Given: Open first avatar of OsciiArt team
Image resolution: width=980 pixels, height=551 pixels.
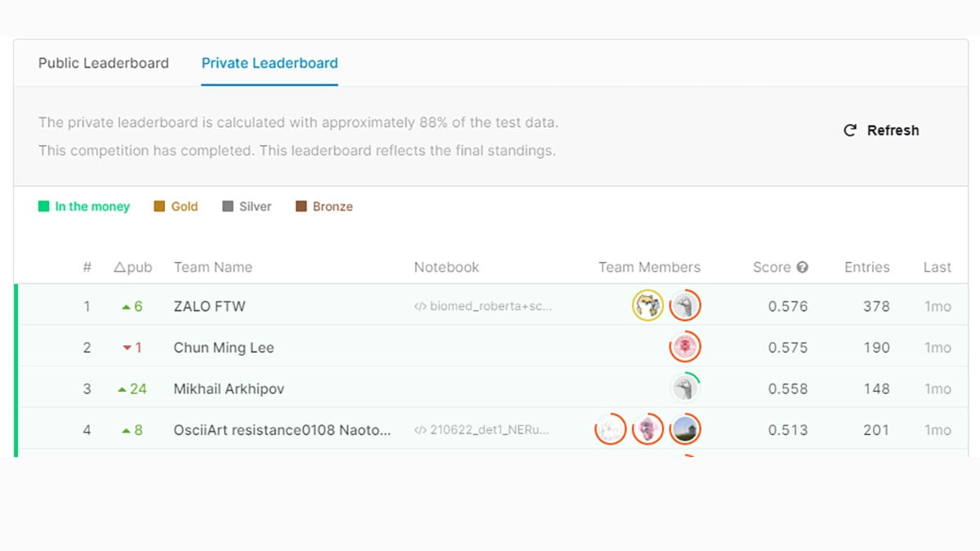Looking at the screenshot, I should pos(610,429).
